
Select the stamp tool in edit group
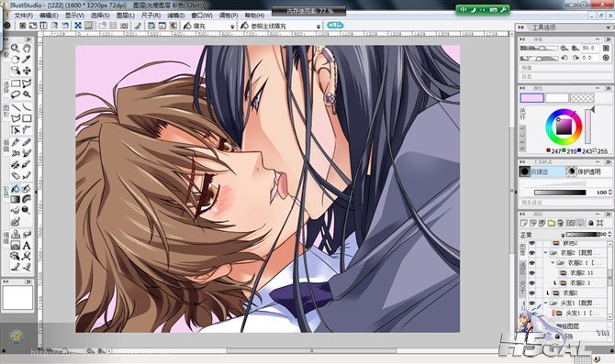point(16,235)
